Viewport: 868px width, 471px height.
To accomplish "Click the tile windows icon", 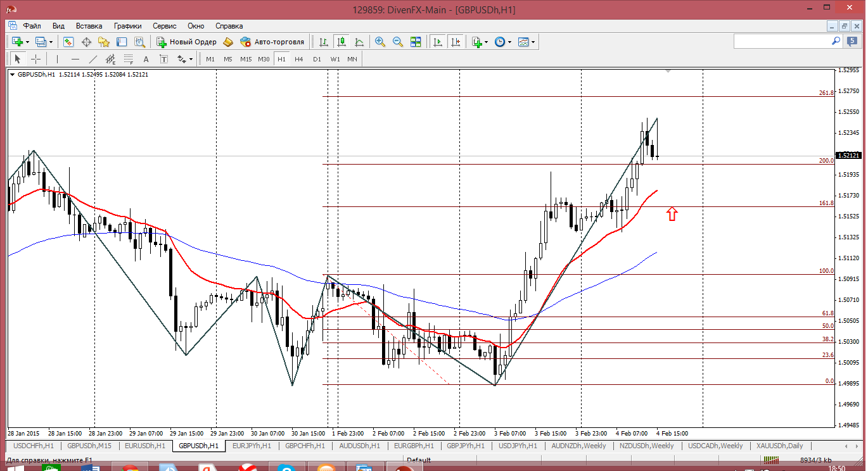I will [x=416, y=42].
